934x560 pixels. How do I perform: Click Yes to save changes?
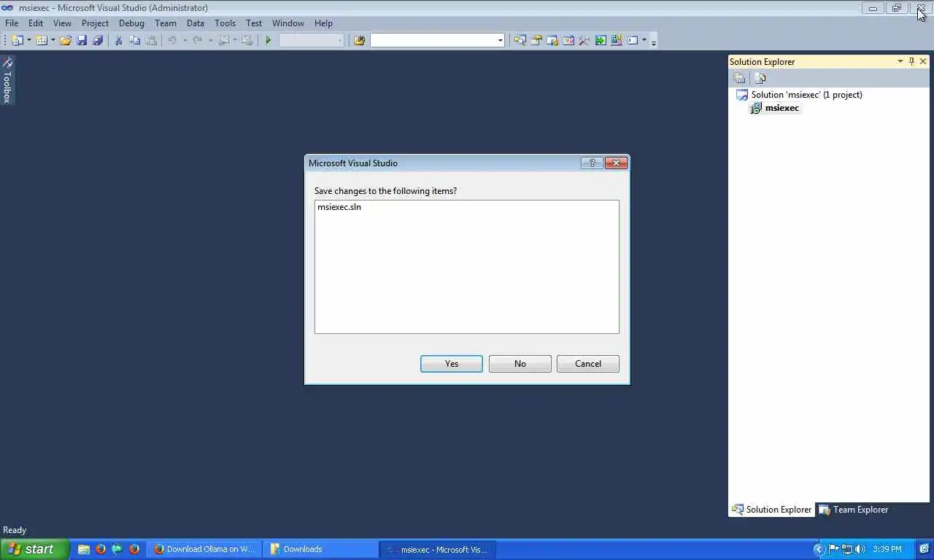coord(452,364)
